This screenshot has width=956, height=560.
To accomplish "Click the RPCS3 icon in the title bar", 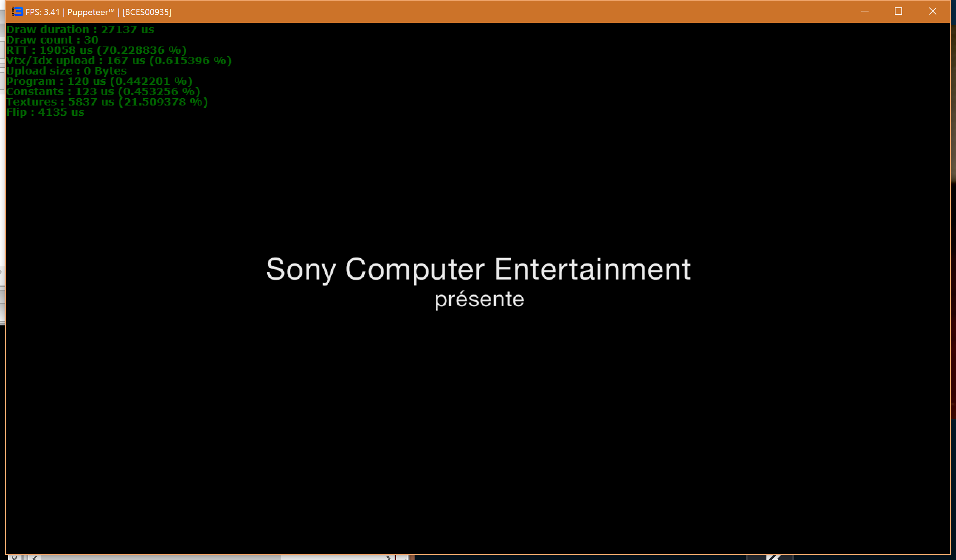I will pyautogui.click(x=17, y=12).
